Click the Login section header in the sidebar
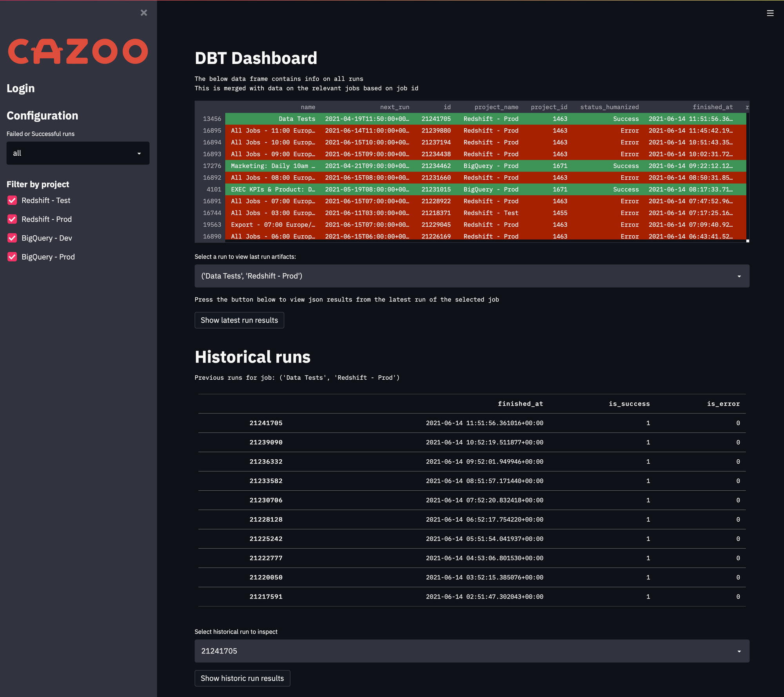Screen dimensions: 784x697 click(20, 88)
